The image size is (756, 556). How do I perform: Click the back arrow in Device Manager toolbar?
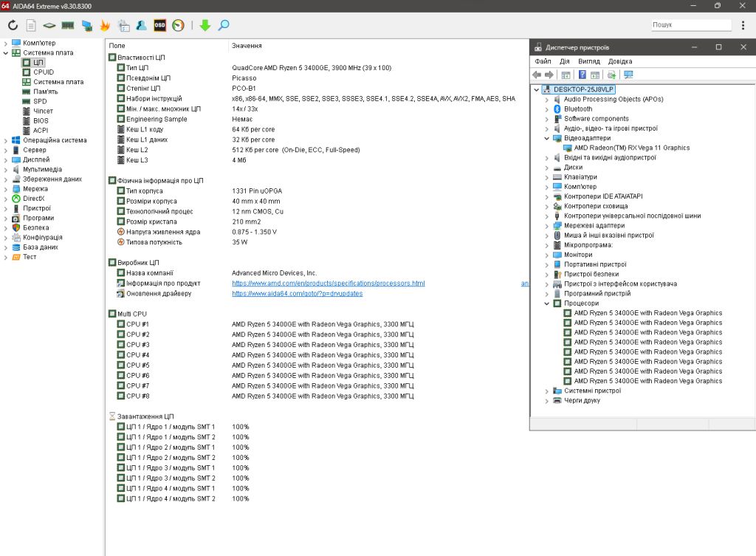pyautogui.click(x=537, y=75)
